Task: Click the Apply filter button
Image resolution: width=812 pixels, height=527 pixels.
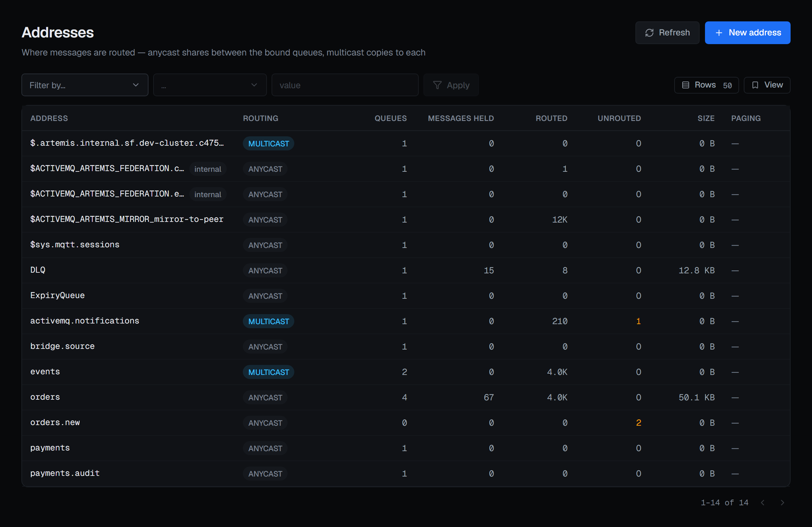Action: tap(451, 85)
